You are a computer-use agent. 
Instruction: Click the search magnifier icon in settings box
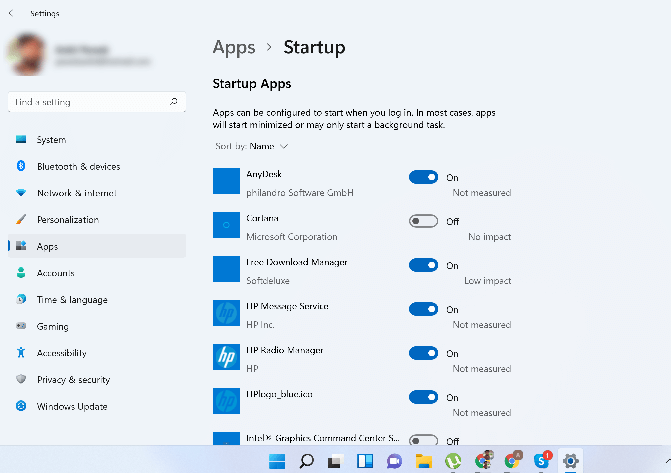click(x=173, y=102)
